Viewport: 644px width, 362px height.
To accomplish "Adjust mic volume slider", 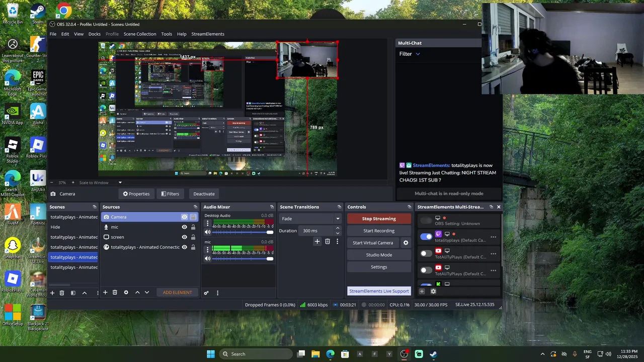I will (x=243, y=258).
